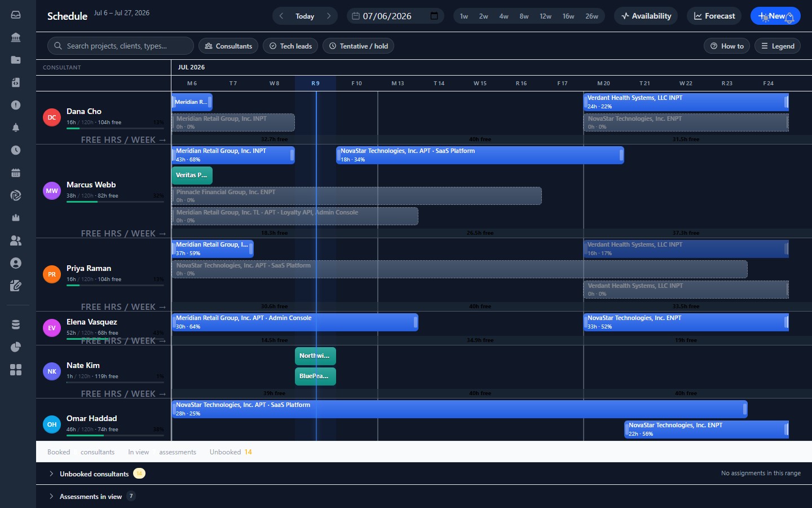
Task: Open Elena Vasquez's consultant name
Action: pyautogui.click(x=92, y=322)
